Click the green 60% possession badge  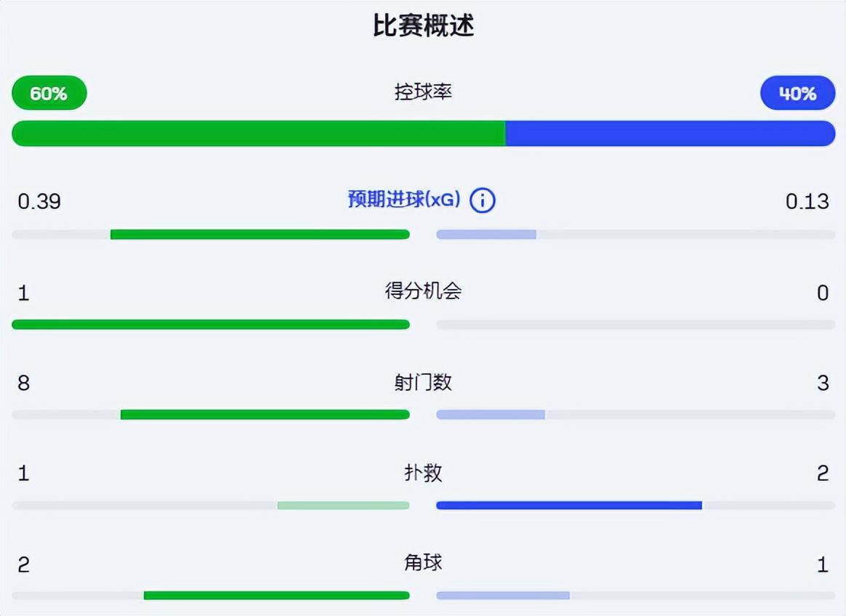point(49,93)
